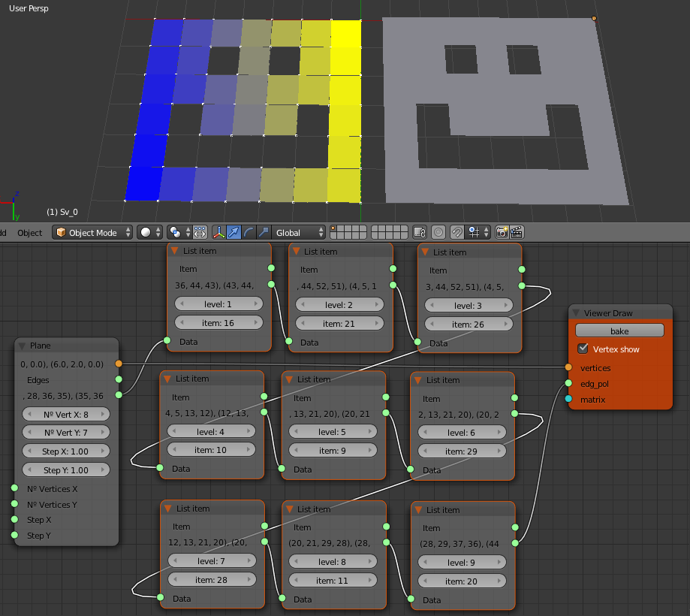
Task: Decrease level: 9 with left arrow
Action: pyautogui.click(x=425, y=563)
